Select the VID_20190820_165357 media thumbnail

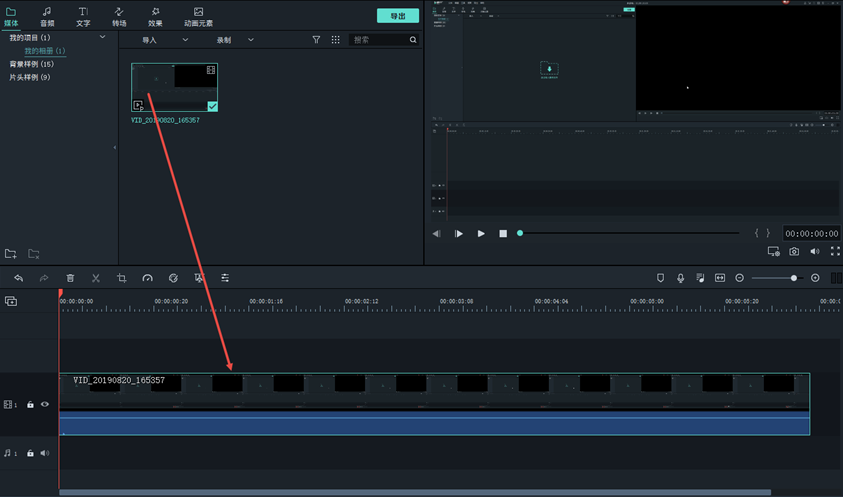click(175, 87)
